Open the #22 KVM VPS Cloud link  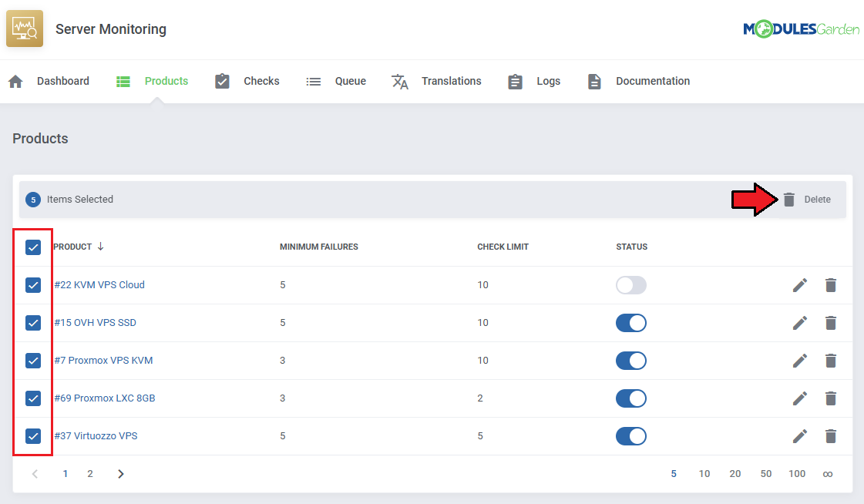(x=99, y=285)
